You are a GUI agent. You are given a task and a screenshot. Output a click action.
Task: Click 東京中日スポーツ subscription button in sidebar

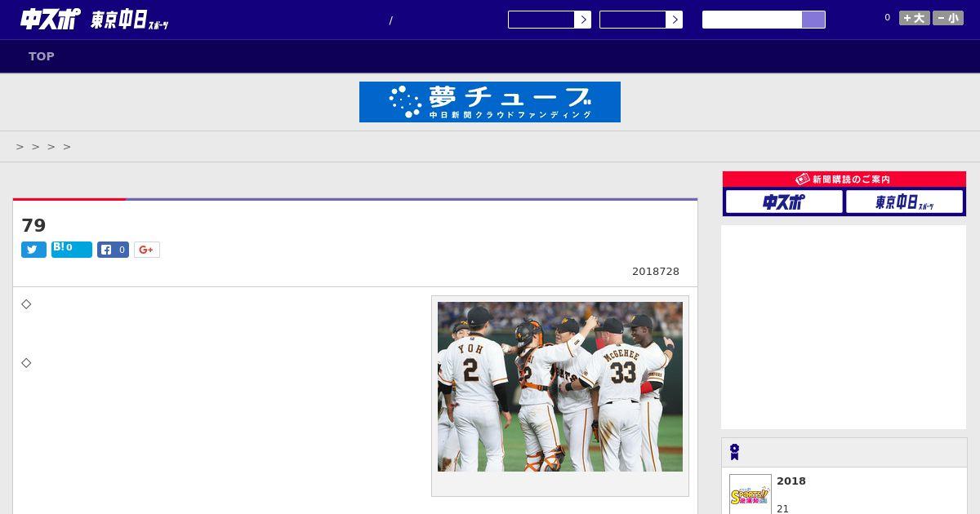[x=905, y=202]
